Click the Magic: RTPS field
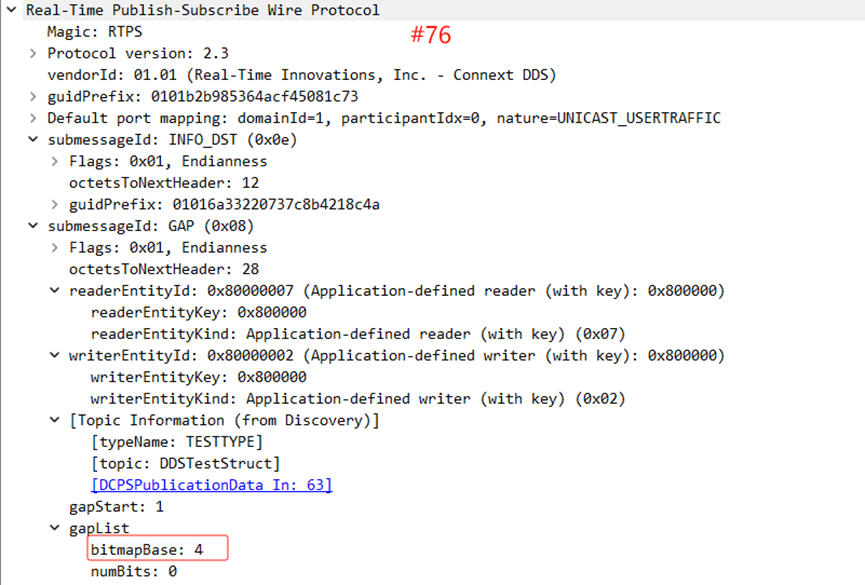The width and height of the screenshot is (865, 585). (x=94, y=32)
